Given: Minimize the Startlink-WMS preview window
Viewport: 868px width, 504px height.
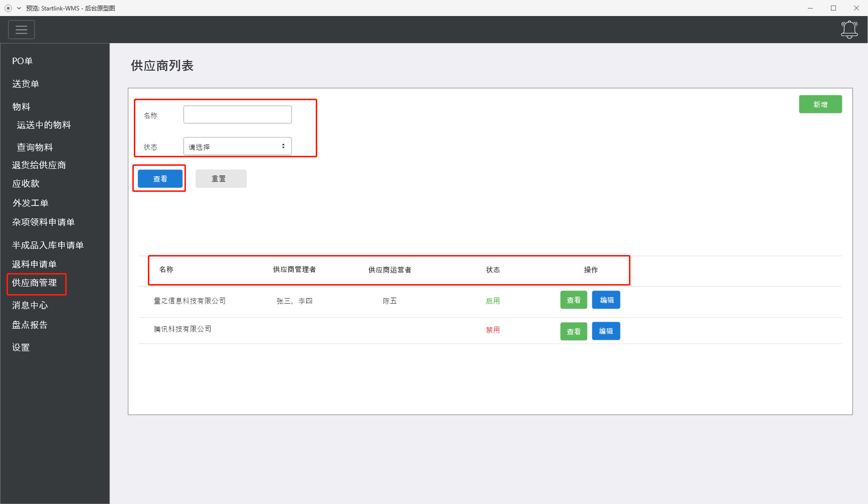Looking at the screenshot, I should tap(810, 8).
